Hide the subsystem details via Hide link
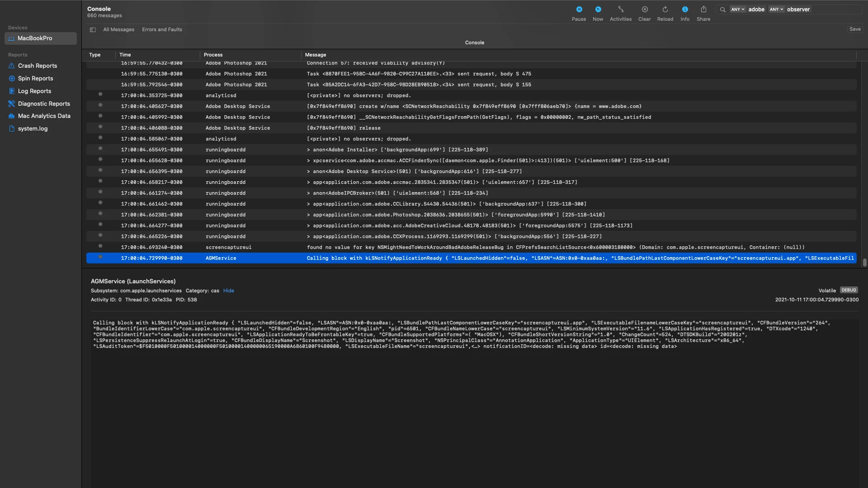The width and height of the screenshot is (868, 488). click(228, 291)
